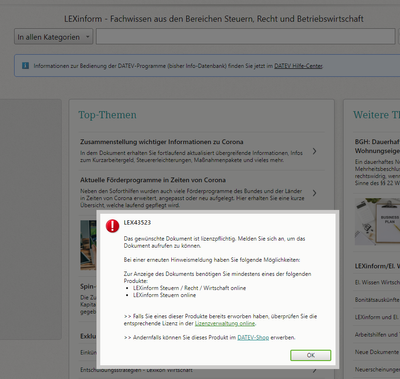Open thumbnail image left of the dialog

[88, 245]
